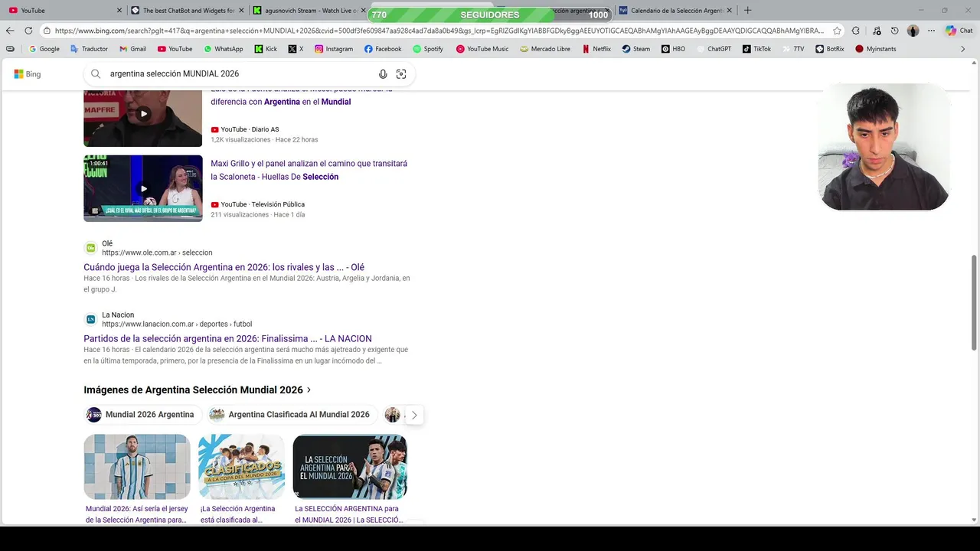Open ChatGPT bookmark
The image size is (980, 551).
[x=713, y=49]
